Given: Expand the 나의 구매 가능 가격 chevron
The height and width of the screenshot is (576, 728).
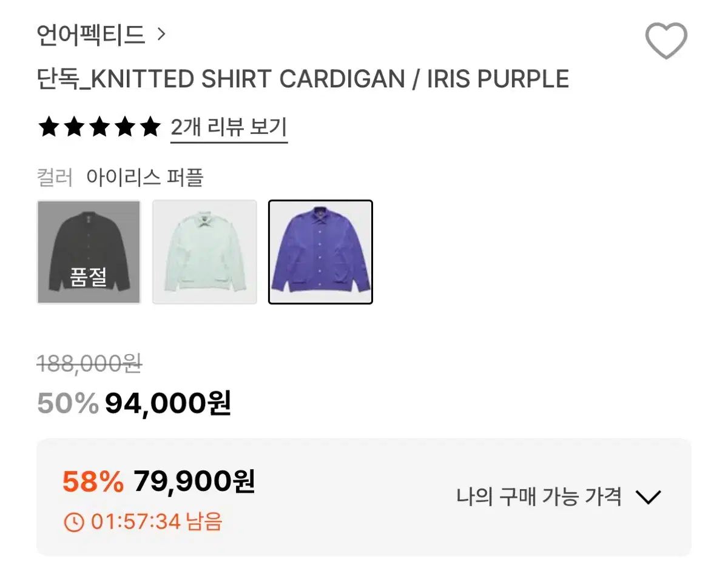Looking at the screenshot, I should (x=647, y=498).
